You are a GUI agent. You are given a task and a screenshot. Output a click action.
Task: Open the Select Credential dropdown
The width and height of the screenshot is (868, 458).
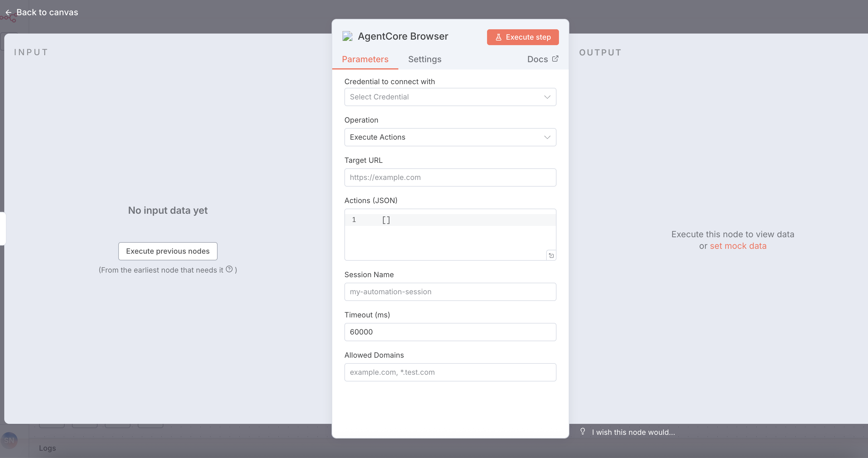pyautogui.click(x=445, y=97)
